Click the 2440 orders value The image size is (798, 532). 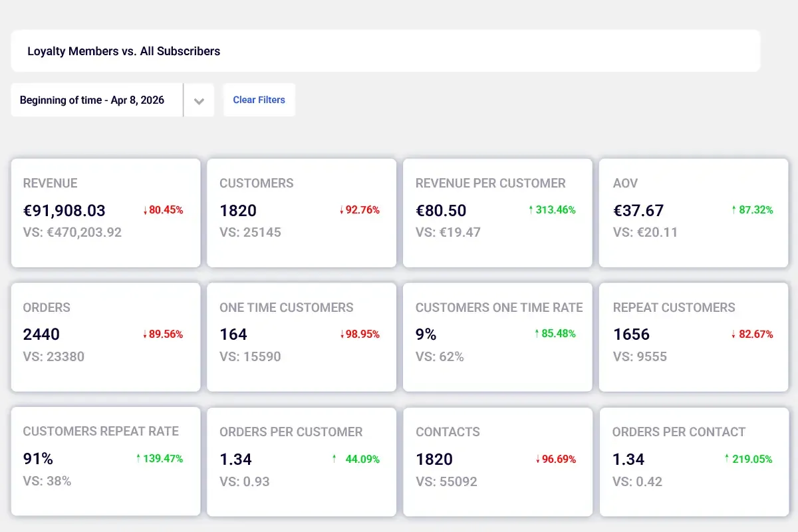click(41, 334)
